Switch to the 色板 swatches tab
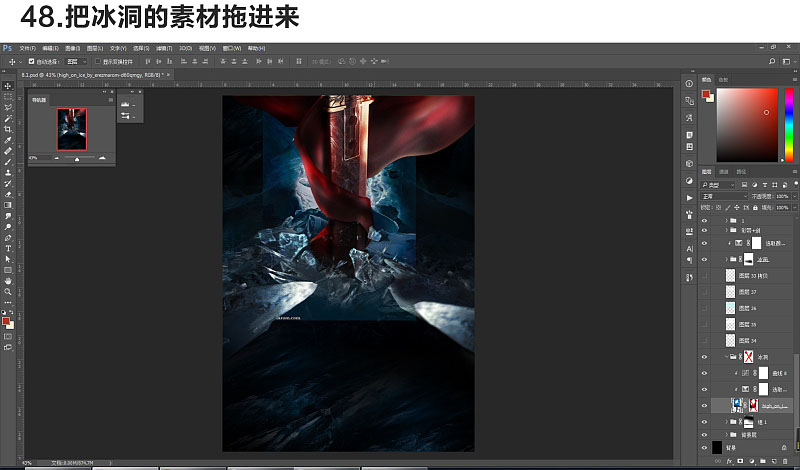800x470 pixels. point(723,80)
